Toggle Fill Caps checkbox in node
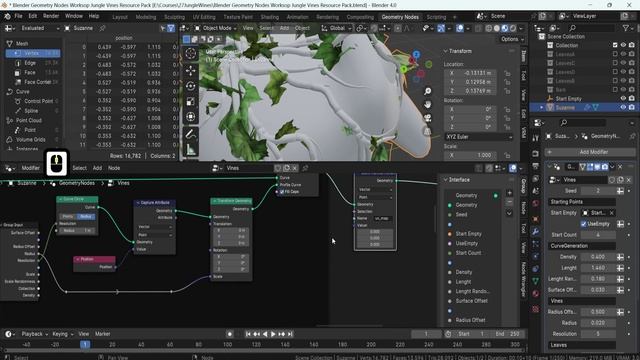The height and width of the screenshot is (360, 640). 282,192
